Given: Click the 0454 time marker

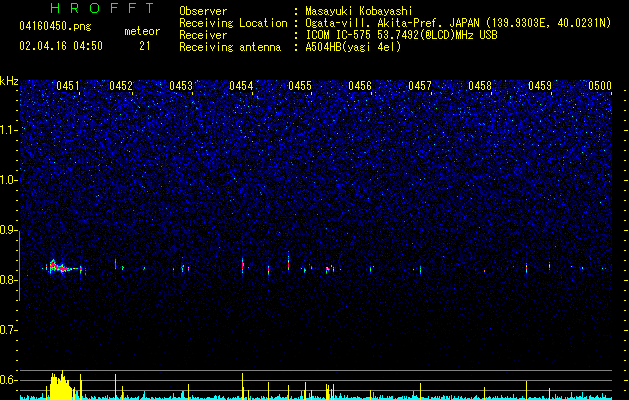Looking at the screenshot, I should [x=241, y=86].
